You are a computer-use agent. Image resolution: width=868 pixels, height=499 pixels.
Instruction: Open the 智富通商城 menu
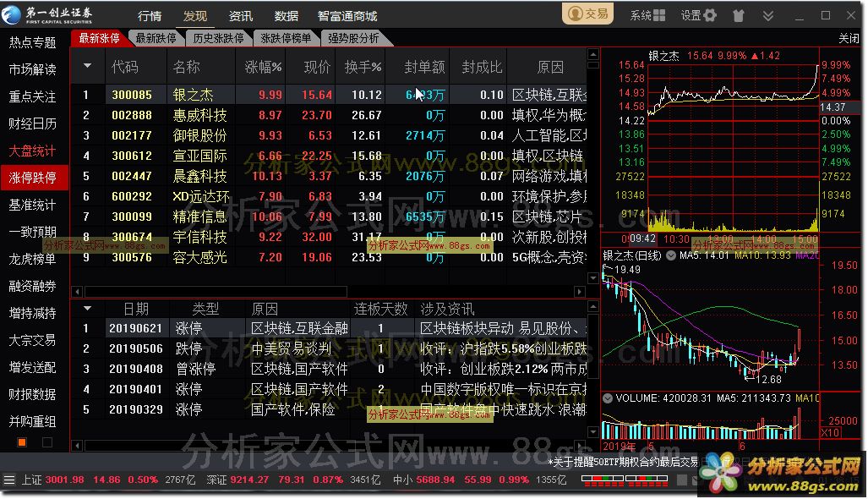(x=347, y=16)
